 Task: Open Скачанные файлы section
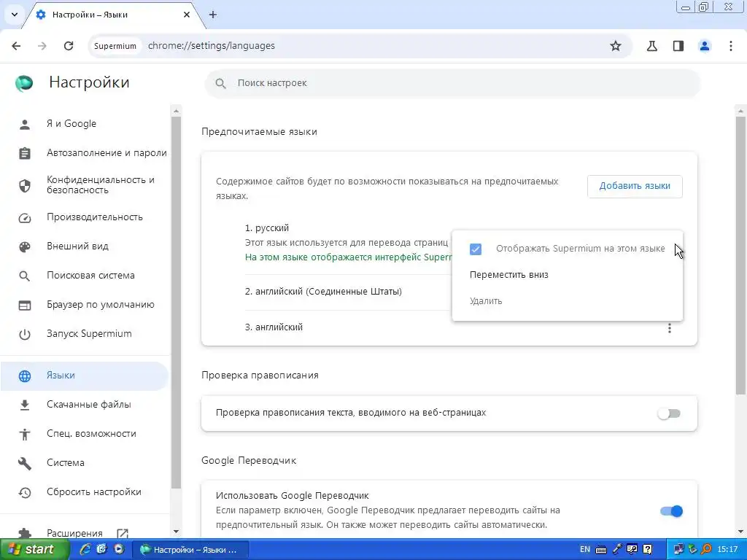85,405
